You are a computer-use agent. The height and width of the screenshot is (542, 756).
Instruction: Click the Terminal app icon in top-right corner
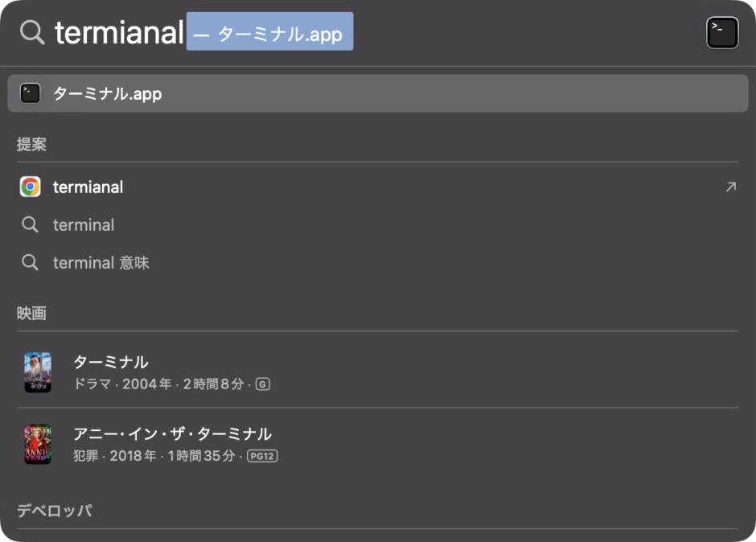tap(721, 32)
